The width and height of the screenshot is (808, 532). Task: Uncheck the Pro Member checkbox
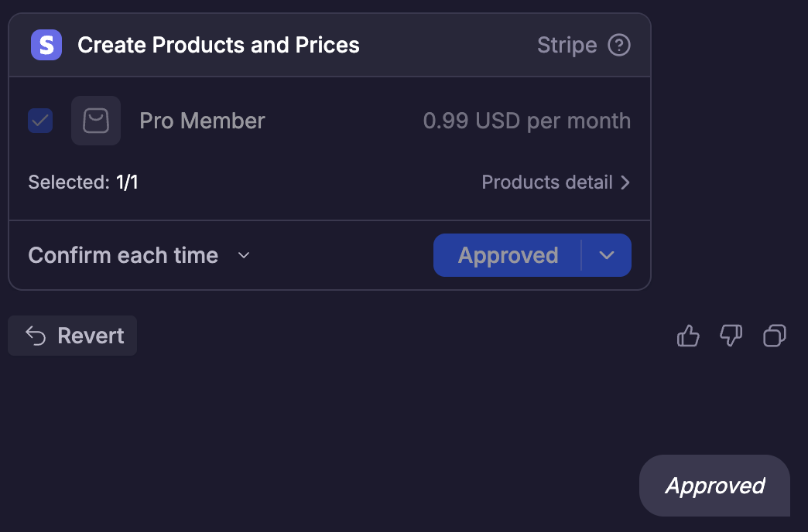pos(40,121)
